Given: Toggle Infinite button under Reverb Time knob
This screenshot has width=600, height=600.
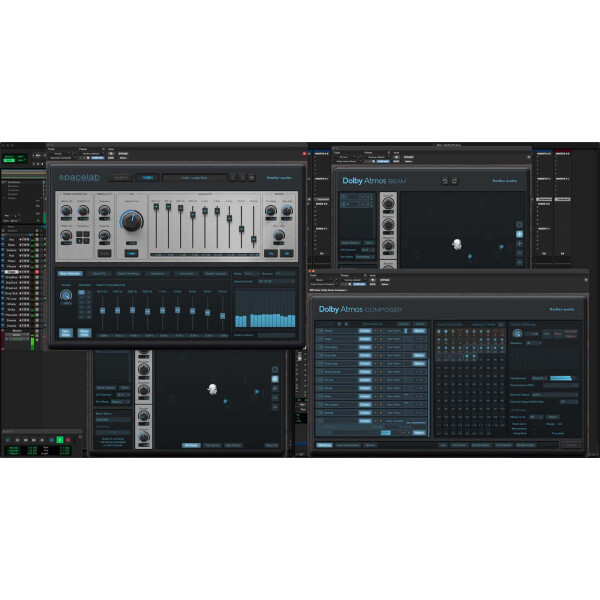Looking at the screenshot, I should click(131, 253).
